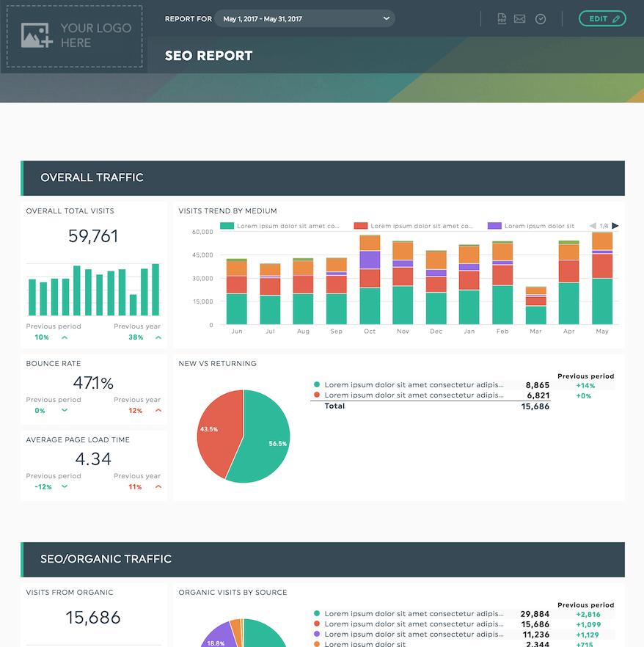
Task: Click the PDF export icon
Action: (502, 18)
